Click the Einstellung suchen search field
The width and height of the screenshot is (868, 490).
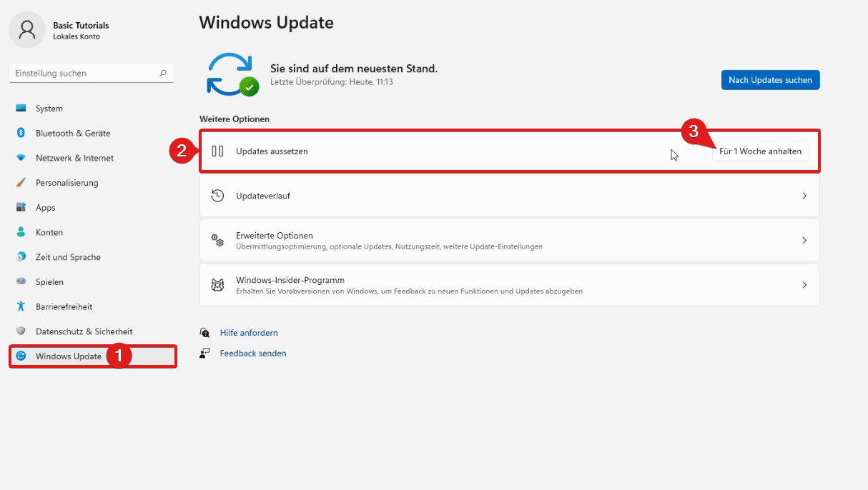[x=82, y=73]
